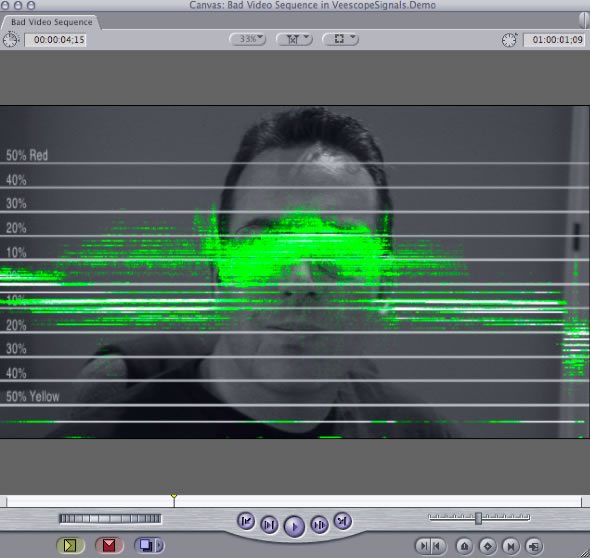This screenshot has width=590, height=558.
Task: Click the red Overwrite edit button
Action: tap(109, 545)
